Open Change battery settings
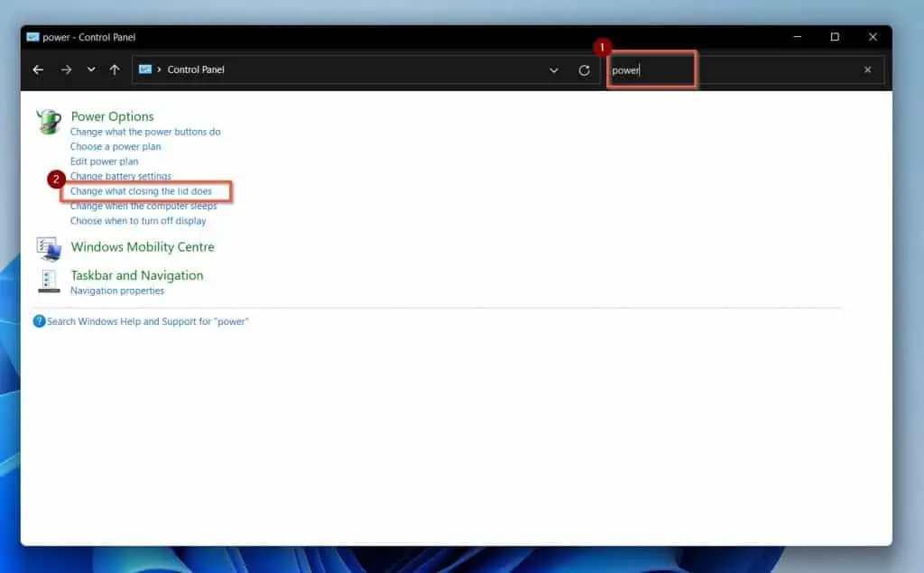This screenshot has height=573, width=924. 121,176
